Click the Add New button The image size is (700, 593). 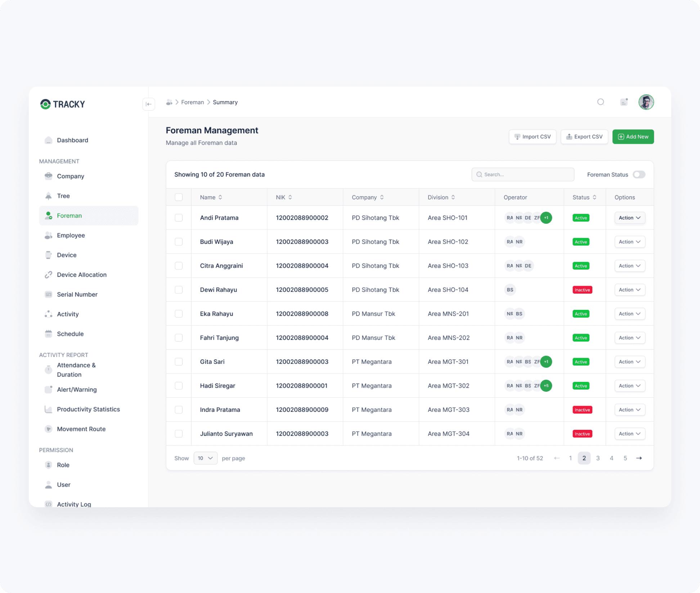pyautogui.click(x=633, y=137)
